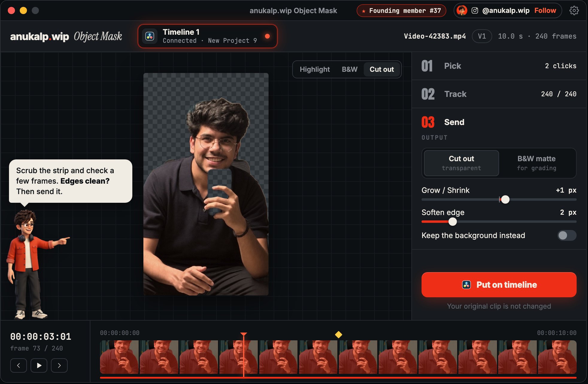Click the anukalp.wip Object Mask logo
This screenshot has height=384, width=588.
point(66,36)
